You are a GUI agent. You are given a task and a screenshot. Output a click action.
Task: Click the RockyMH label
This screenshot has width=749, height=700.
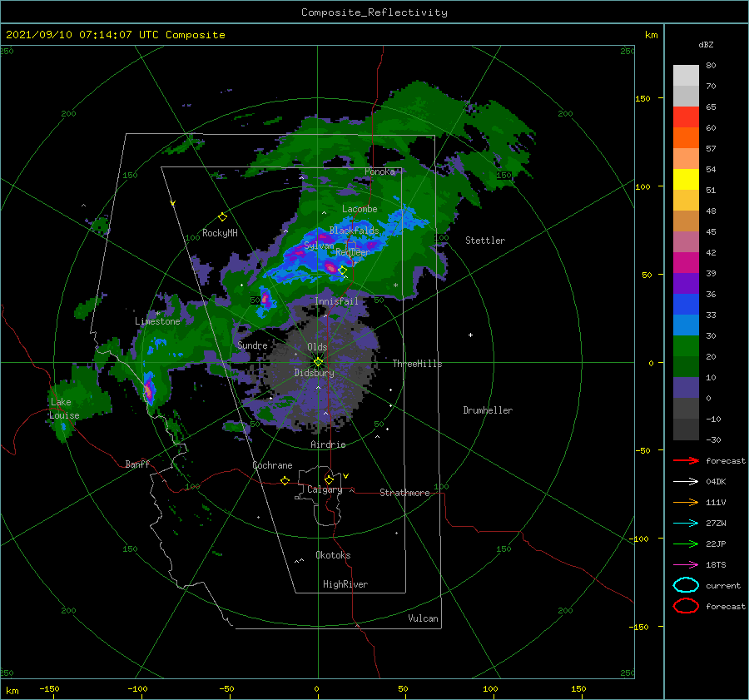pos(220,233)
